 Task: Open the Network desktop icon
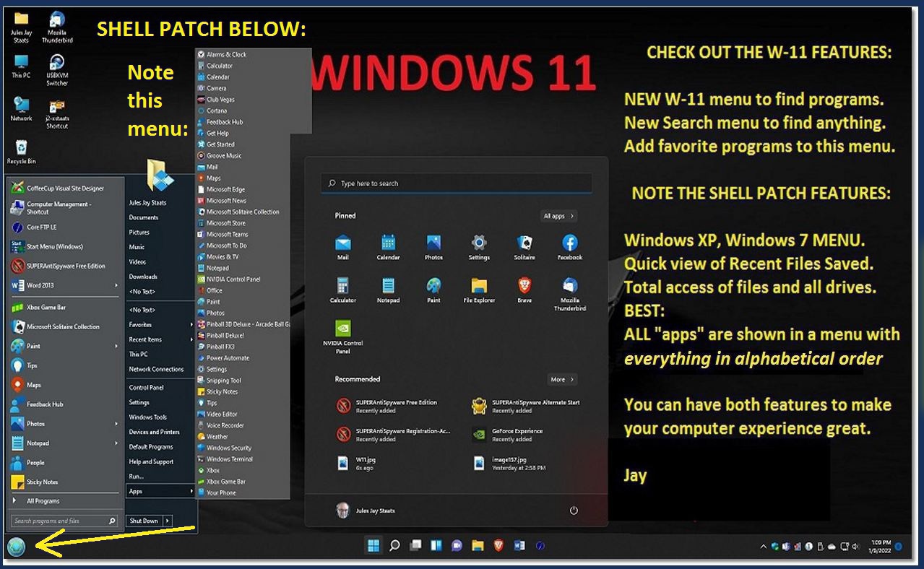point(21,109)
